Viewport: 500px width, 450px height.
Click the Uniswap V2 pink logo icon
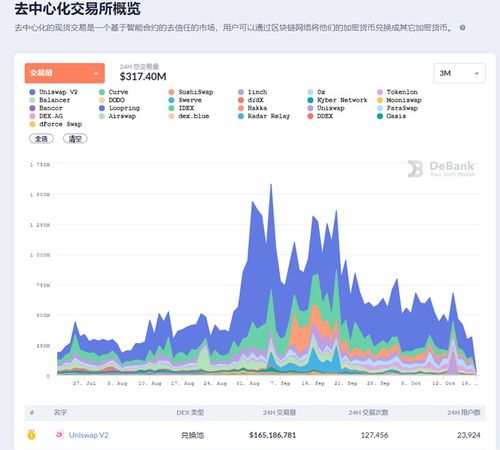pyautogui.click(x=60, y=435)
